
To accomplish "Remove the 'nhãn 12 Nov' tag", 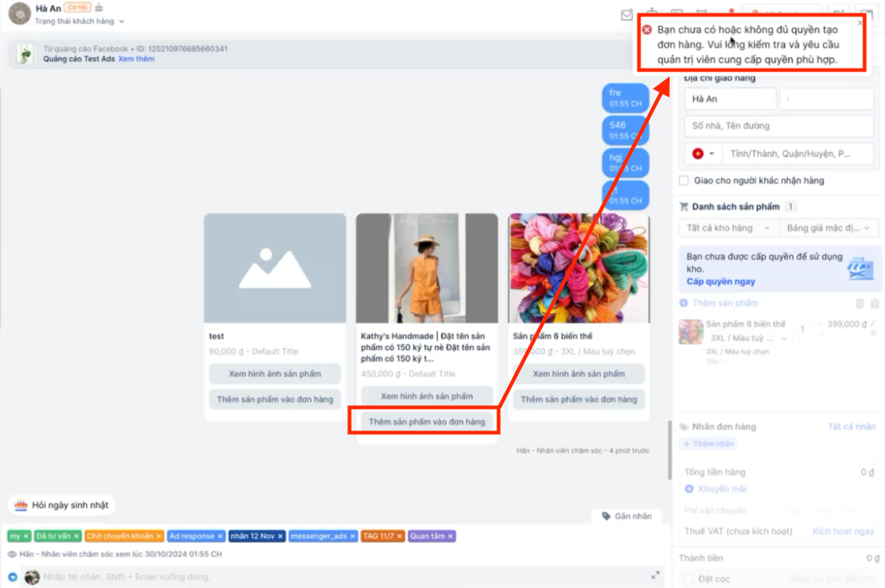I will click(x=280, y=536).
